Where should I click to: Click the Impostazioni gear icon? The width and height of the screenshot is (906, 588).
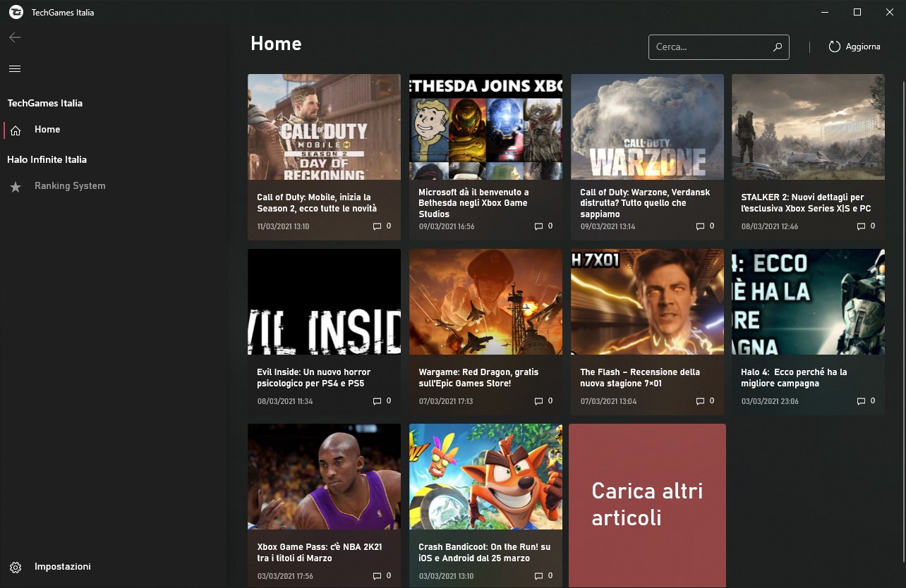(x=16, y=567)
